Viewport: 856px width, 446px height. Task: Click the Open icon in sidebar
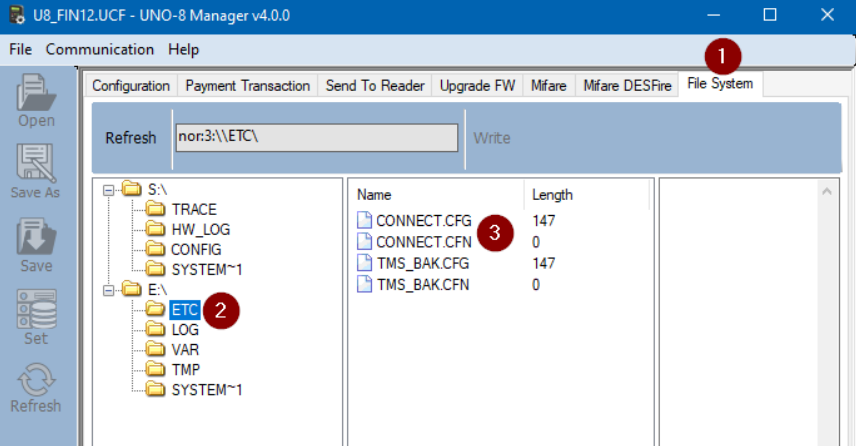[36, 92]
